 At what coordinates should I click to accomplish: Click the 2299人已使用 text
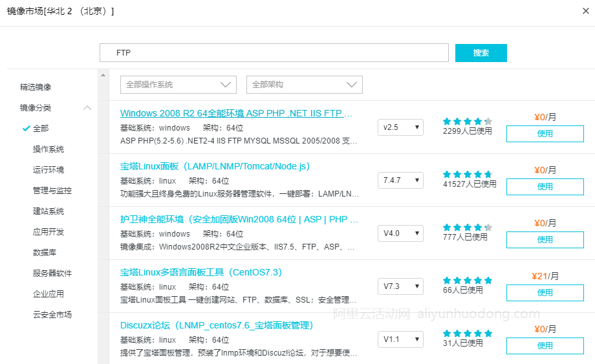pyautogui.click(x=468, y=131)
